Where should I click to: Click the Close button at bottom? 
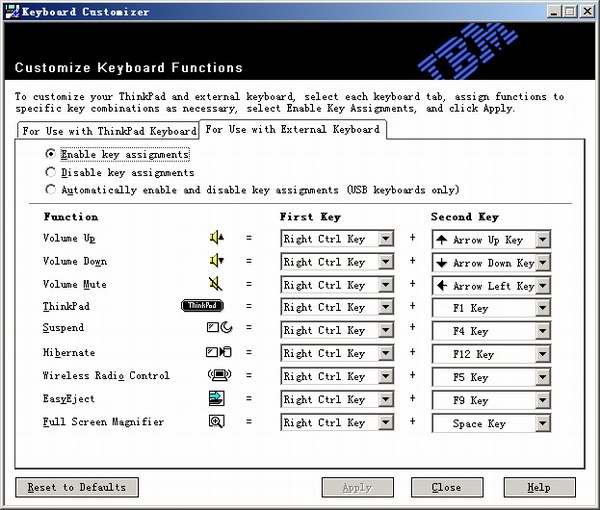446,487
